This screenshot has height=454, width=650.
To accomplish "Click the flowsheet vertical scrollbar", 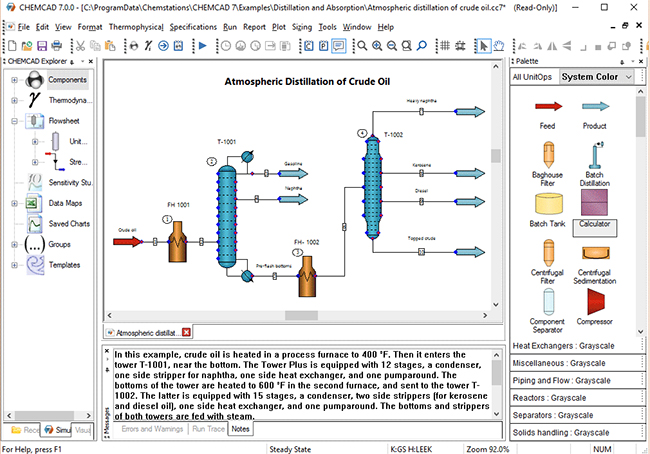I will [495, 200].
